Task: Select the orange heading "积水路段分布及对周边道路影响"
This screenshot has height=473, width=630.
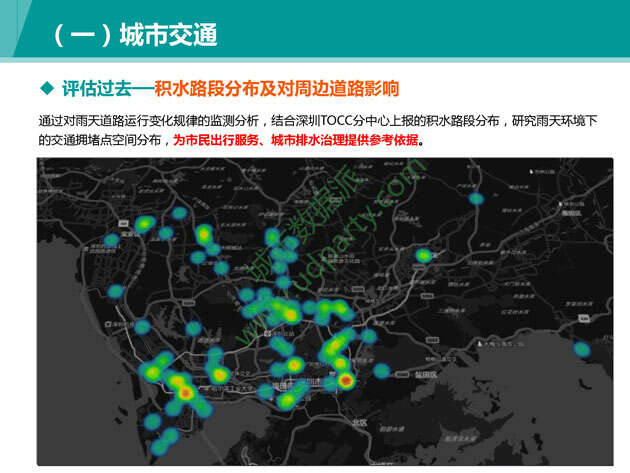Action: tap(277, 88)
